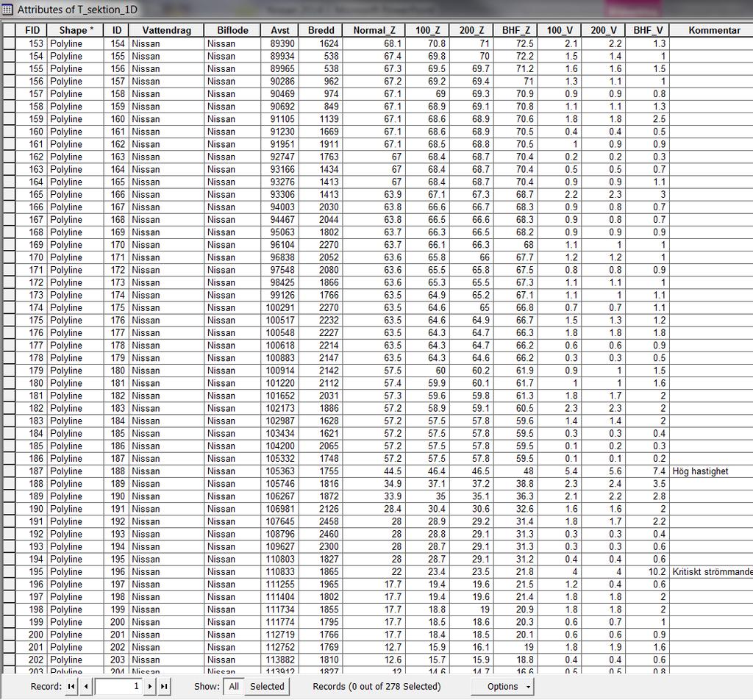Show only Selected records button

(x=267, y=686)
